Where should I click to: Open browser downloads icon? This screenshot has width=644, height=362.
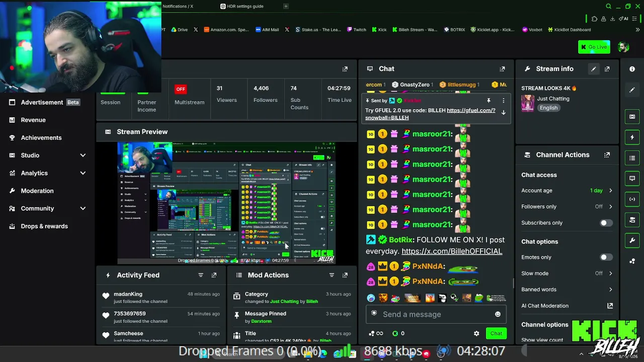click(612, 19)
